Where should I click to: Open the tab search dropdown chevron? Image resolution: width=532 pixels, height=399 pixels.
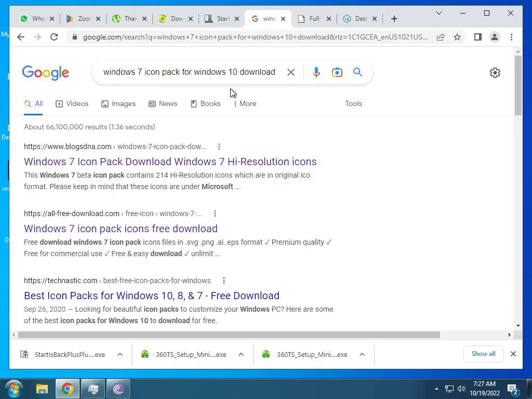[438, 13]
